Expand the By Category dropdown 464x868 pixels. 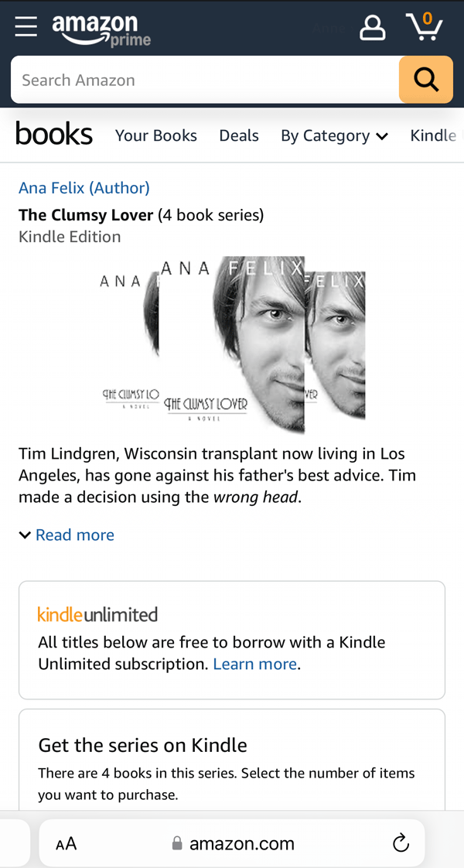[x=334, y=135]
